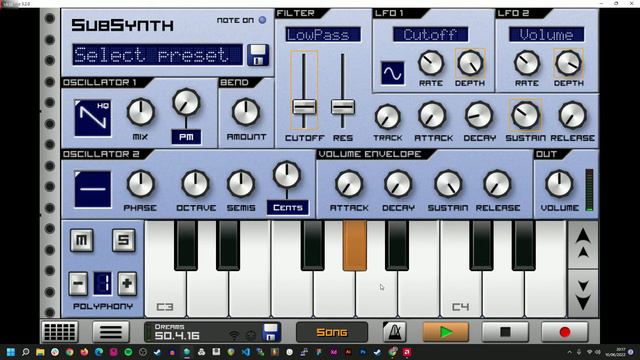Screen dimensions: 640x360
Task: Click the Oscillator 2 Semis knob
Action: point(241,184)
